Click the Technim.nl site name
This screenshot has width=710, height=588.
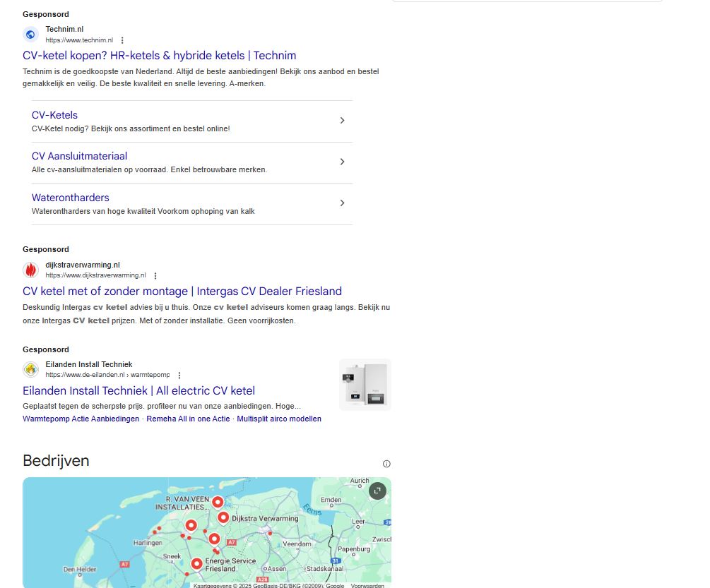pos(64,30)
